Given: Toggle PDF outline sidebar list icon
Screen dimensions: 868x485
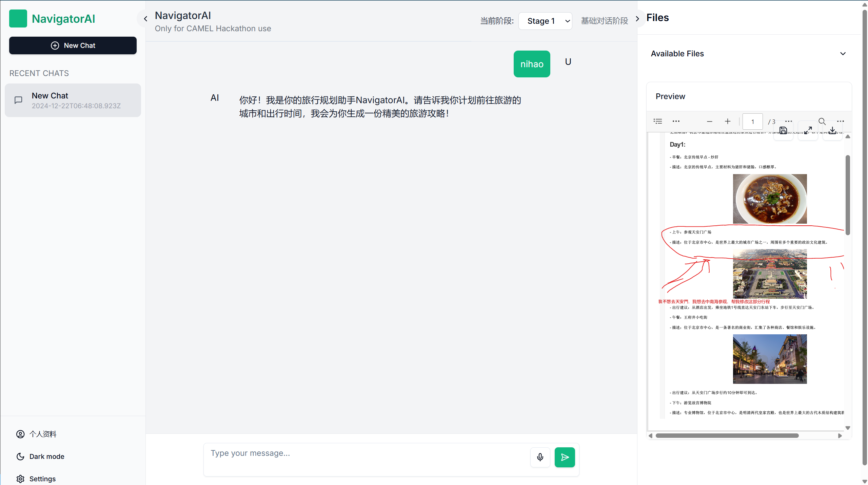Looking at the screenshot, I should click(658, 122).
